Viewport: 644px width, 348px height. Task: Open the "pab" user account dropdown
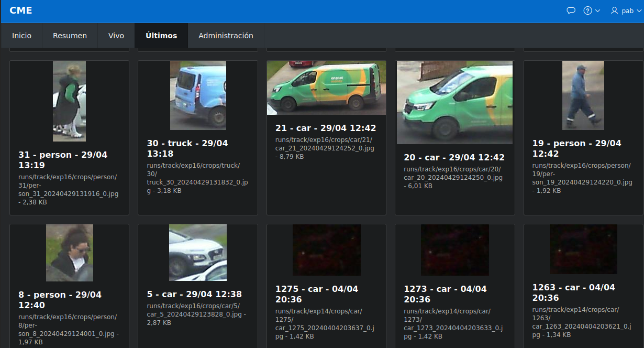627,10
